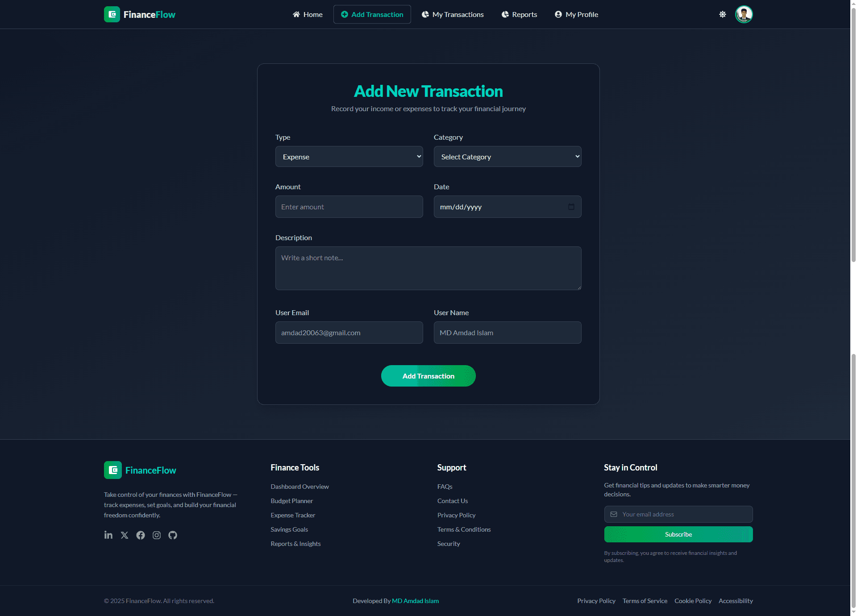Screen dimensions: 857x616
Task: Expand the Select Category dropdown
Action: 508,157
